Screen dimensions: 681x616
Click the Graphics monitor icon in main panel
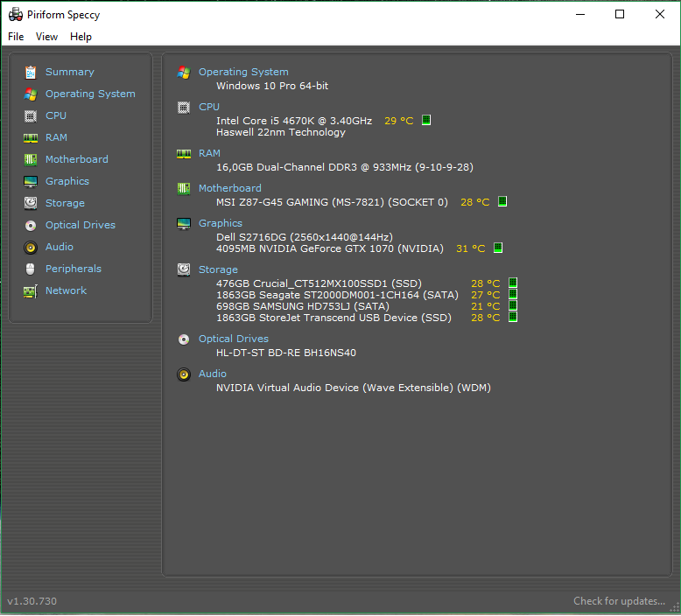coord(184,224)
